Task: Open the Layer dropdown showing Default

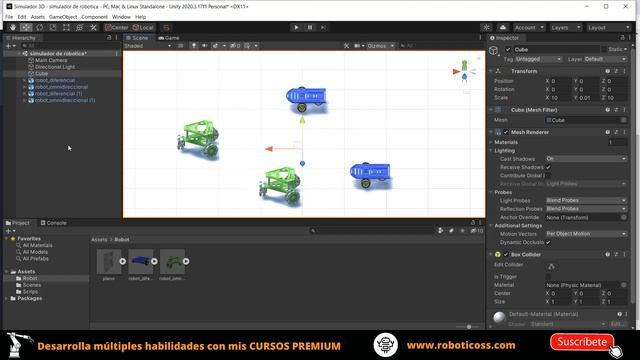Action: point(605,59)
